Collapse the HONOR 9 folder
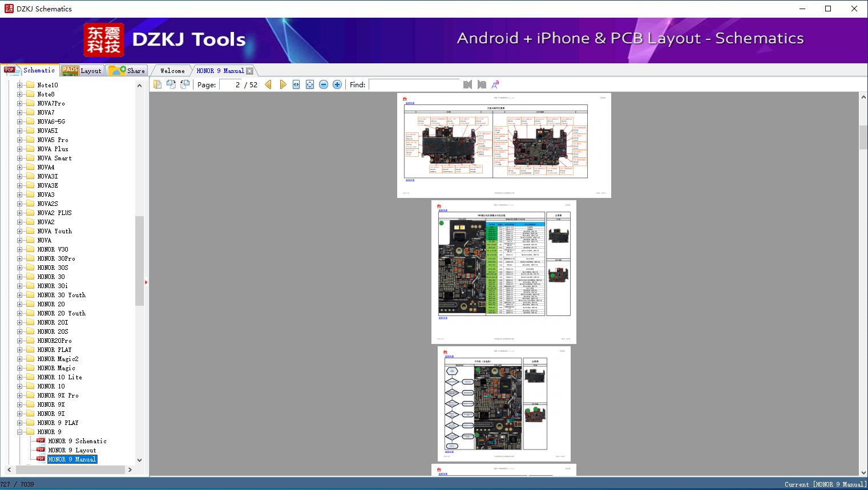 pos(20,432)
